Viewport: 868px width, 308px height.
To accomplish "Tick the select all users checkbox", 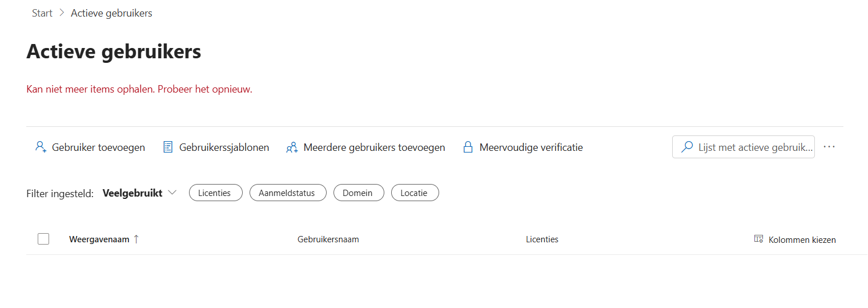I will tap(43, 239).
